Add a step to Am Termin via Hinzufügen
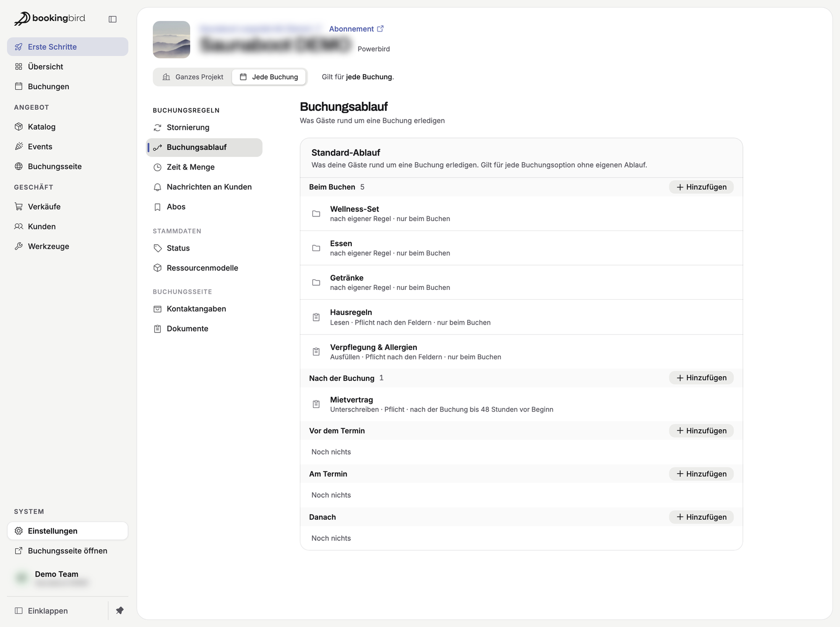Viewport: 840px width, 627px height. coord(701,474)
